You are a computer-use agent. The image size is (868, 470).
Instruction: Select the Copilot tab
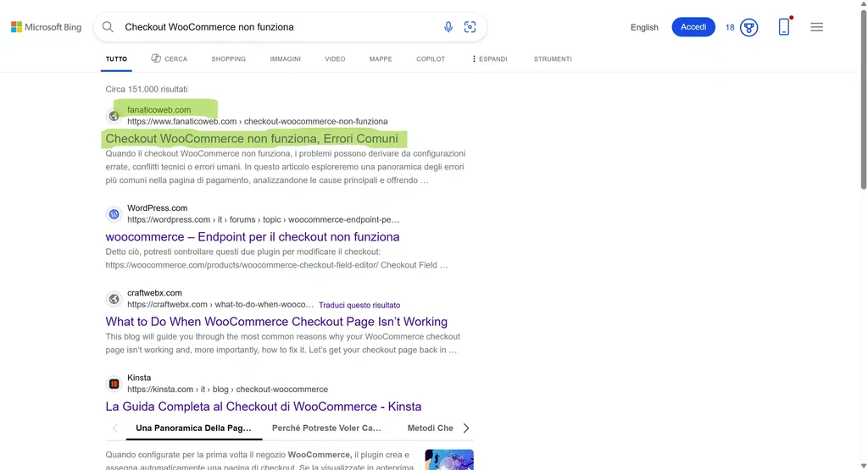coord(431,59)
